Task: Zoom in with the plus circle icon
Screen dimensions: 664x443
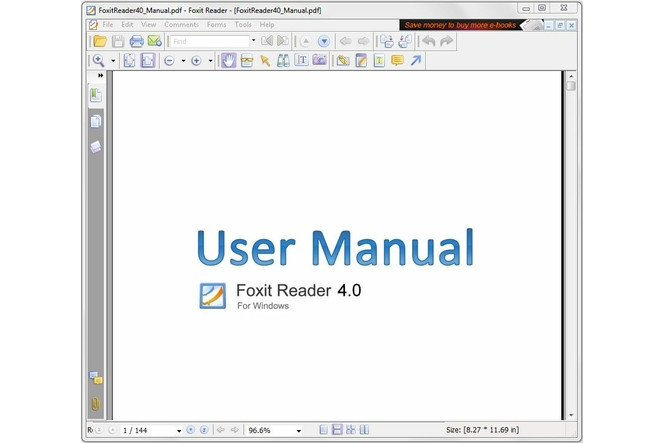Action: point(196,61)
